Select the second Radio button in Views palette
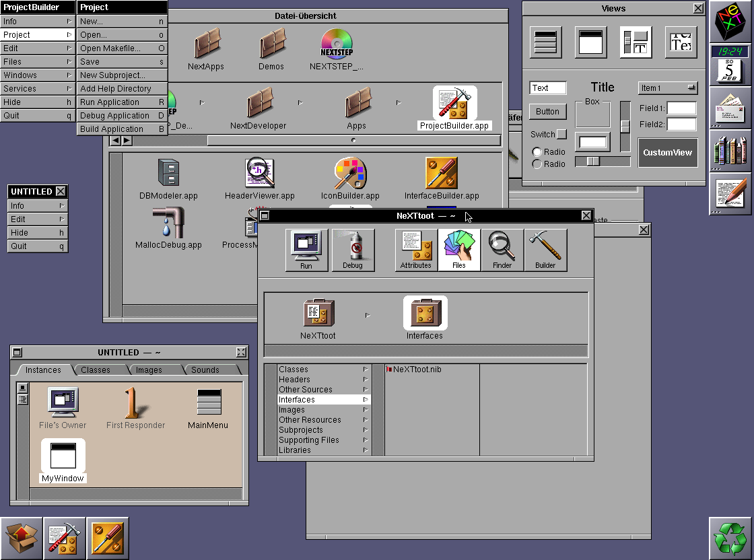Screen dimensions: 754x560 (537, 164)
